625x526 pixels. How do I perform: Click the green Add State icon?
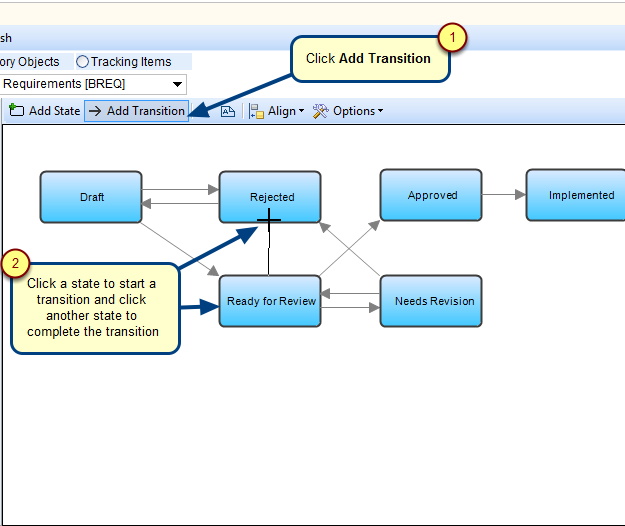pos(16,111)
